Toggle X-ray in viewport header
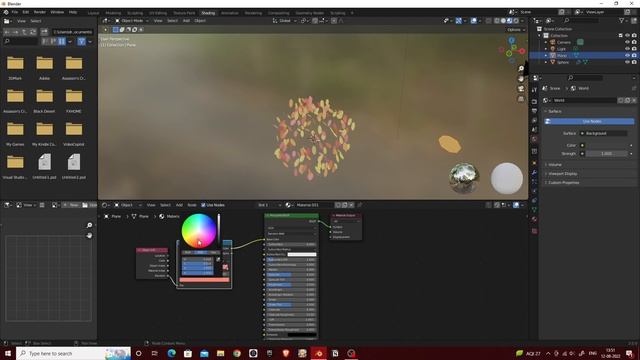Viewport: 640px width, 360px height. point(489,21)
